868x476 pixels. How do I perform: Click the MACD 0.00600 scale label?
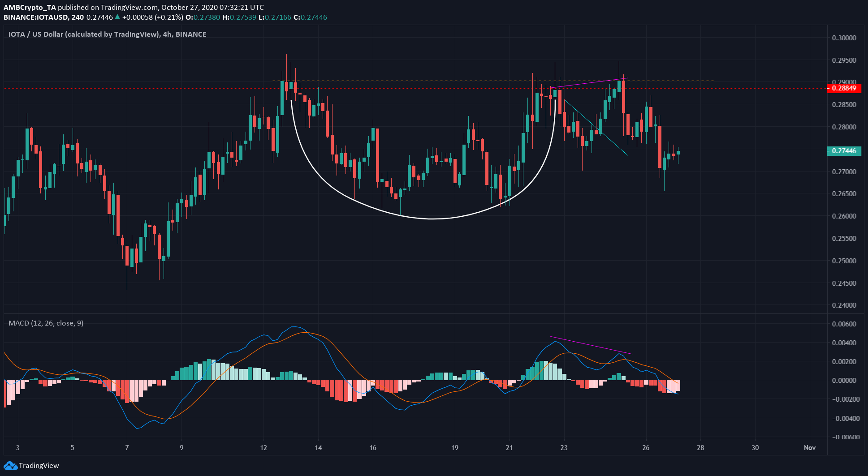click(x=844, y=324)
